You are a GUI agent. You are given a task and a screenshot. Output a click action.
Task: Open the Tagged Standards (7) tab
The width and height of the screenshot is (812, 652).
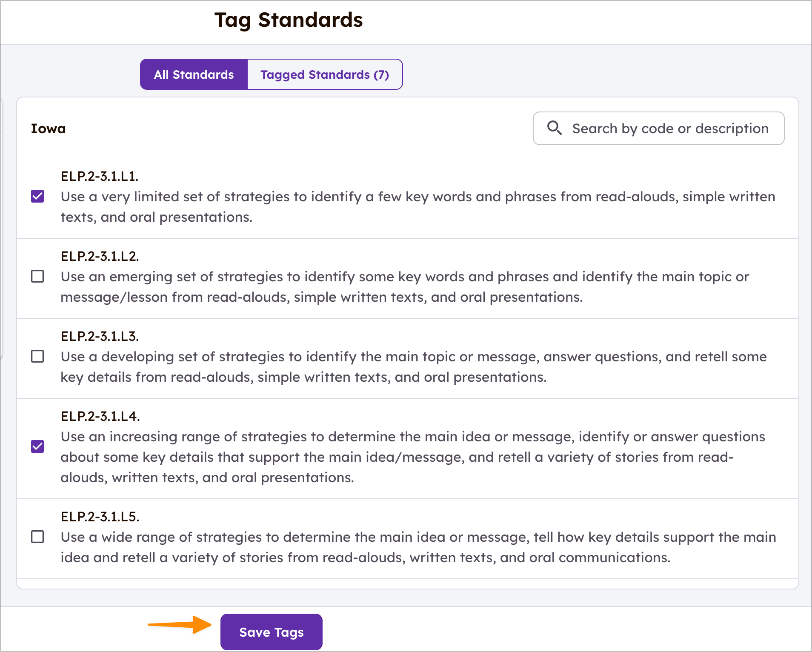325,74
